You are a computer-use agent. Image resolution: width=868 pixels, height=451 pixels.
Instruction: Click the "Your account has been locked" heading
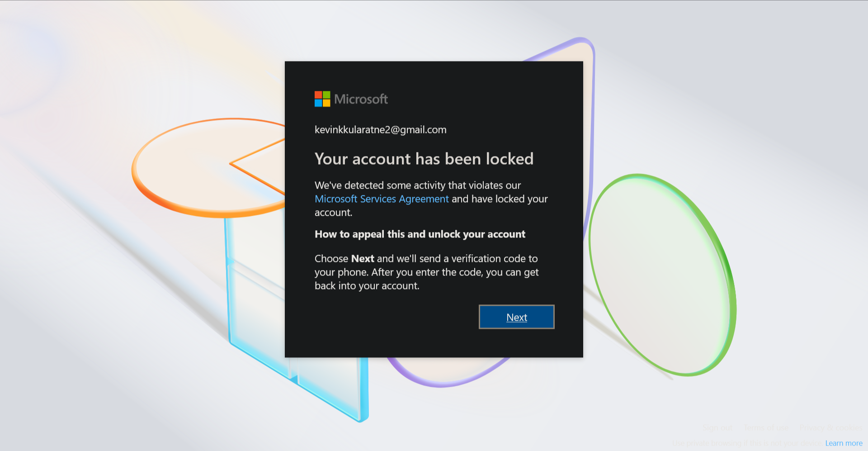[x=424, y=159]
